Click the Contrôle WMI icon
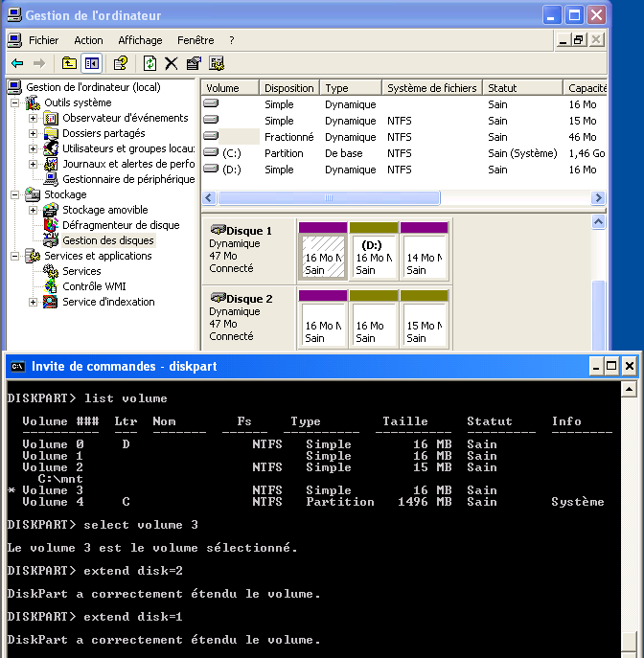This screenshot has height=658, width=644. click(x=51, y=286)
